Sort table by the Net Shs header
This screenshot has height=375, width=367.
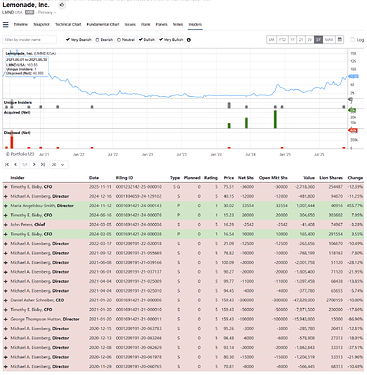point(246,178)
